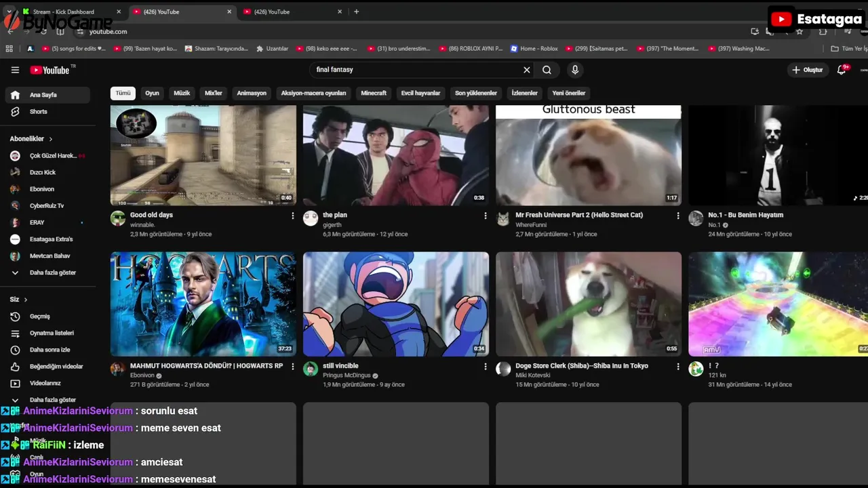The image size is (868, 488).
Task: Open the 'still vincible' video thumbnail
Action: 396,304
